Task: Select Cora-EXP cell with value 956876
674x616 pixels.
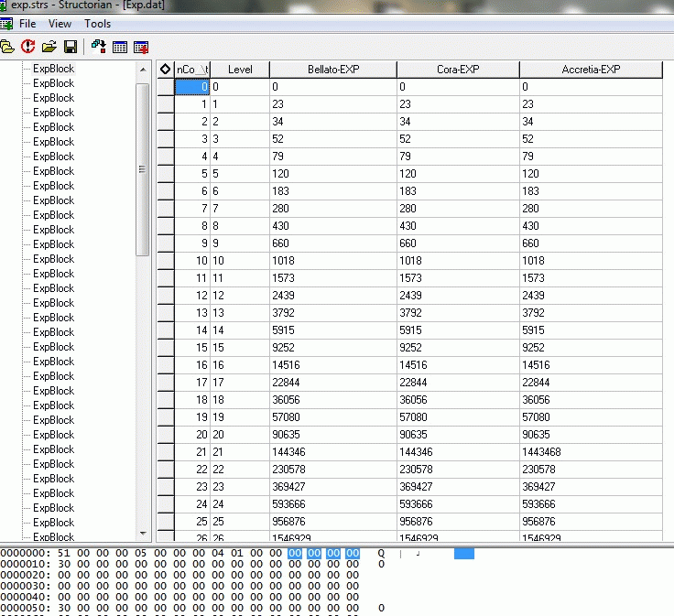Action: point(458,522)
